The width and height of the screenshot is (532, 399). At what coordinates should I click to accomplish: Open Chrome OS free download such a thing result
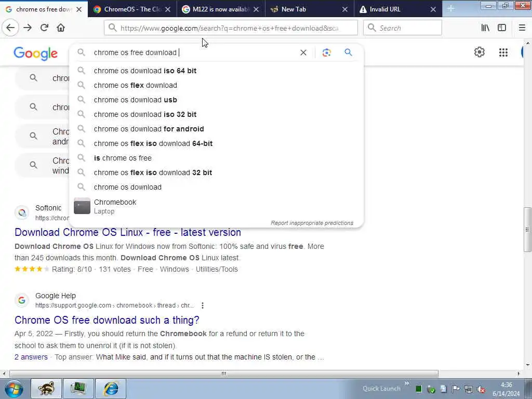[x=107, y=320]
